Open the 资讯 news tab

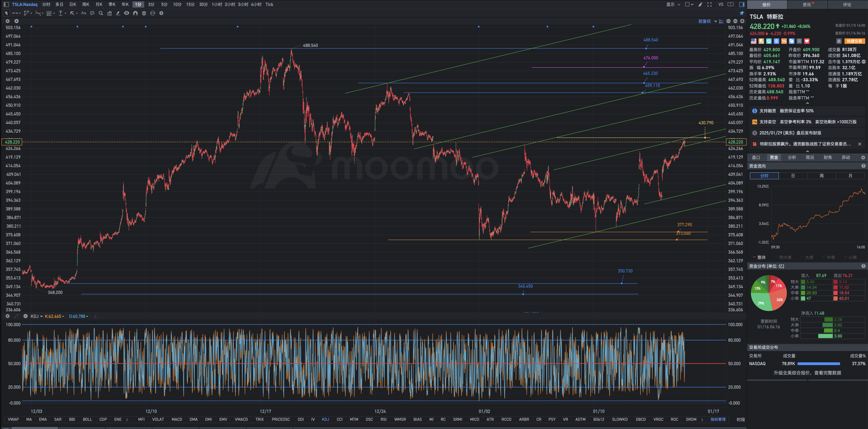(807, 4)
